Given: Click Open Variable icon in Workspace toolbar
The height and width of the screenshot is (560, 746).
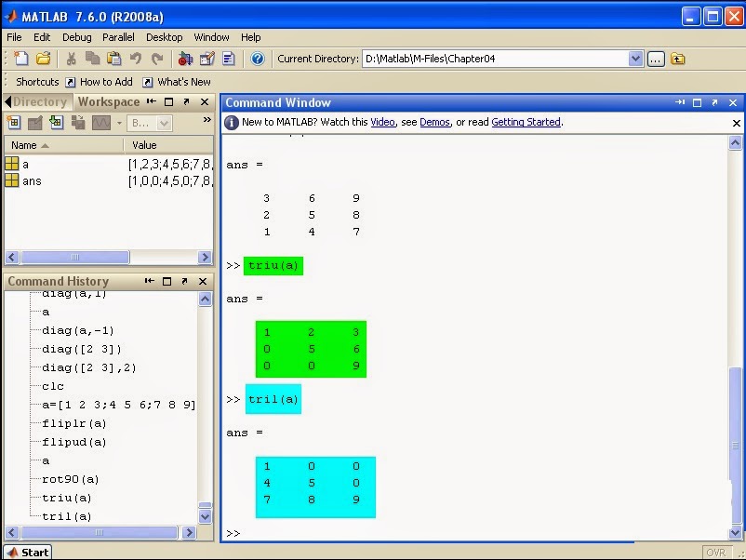Looking at the screenshot, I should [34, 123].
